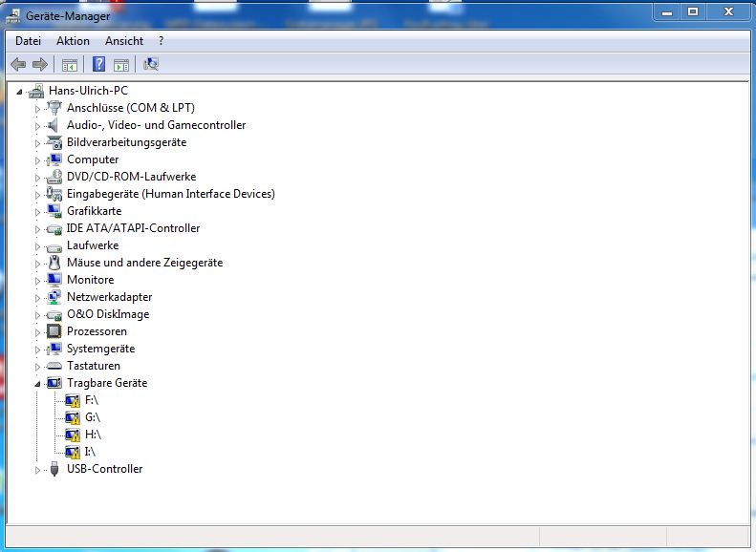Click the Tastaturen keyboard icon
The height and width of the screenshot is (552, 756).
(54, 366)
